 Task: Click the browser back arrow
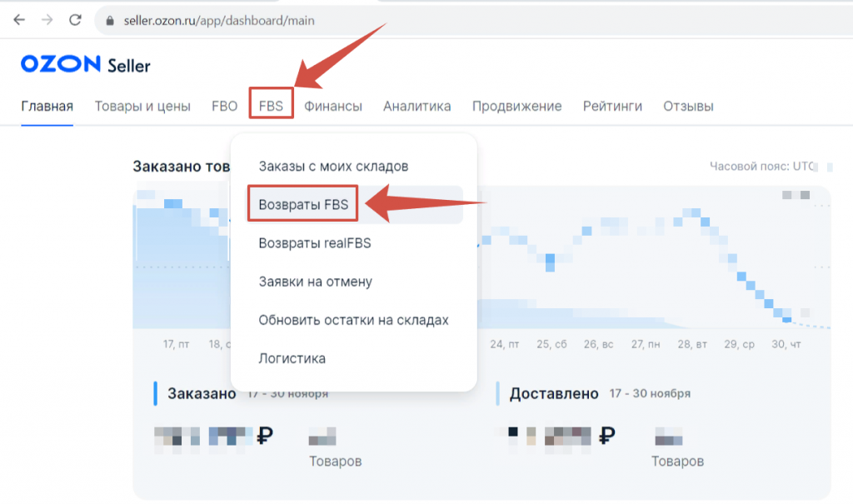tap(18, 19)
